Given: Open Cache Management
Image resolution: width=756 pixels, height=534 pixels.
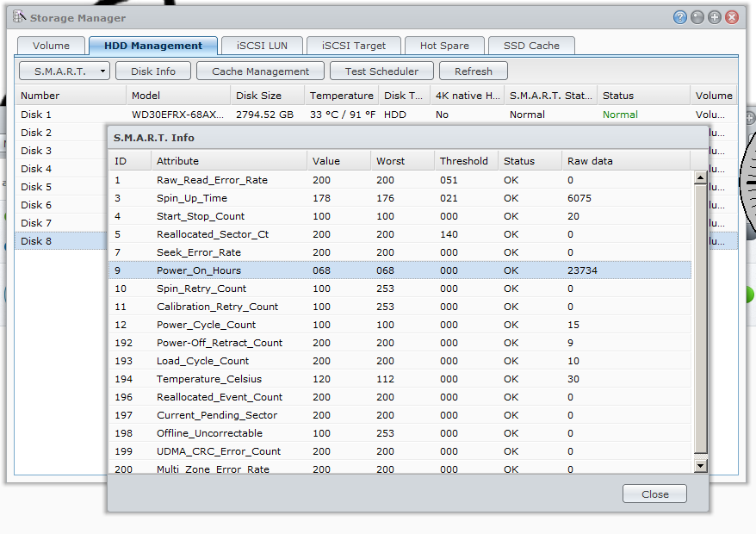Looking at the screenshot, I should pyautogui.click(x=260, y=71).
